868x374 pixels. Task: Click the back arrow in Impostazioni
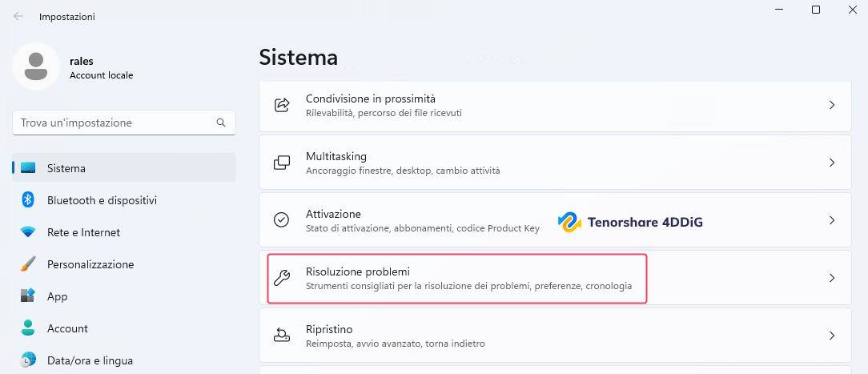[18, 16]
